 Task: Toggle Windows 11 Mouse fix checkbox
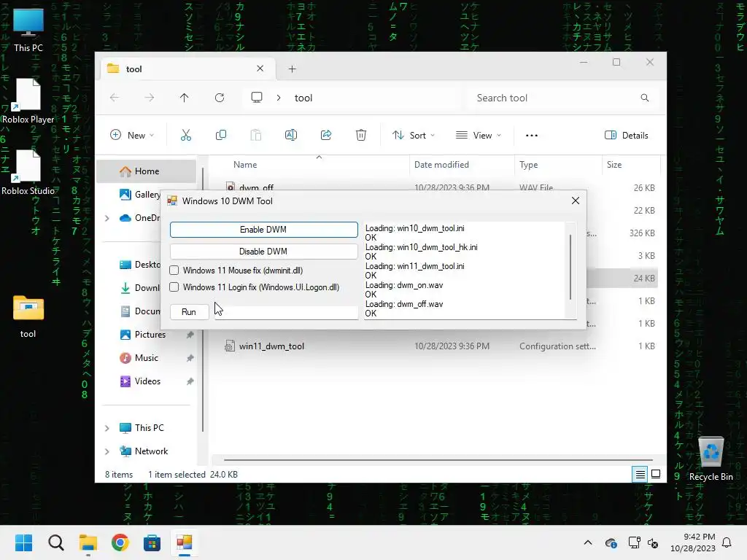(x=174, y=271)
